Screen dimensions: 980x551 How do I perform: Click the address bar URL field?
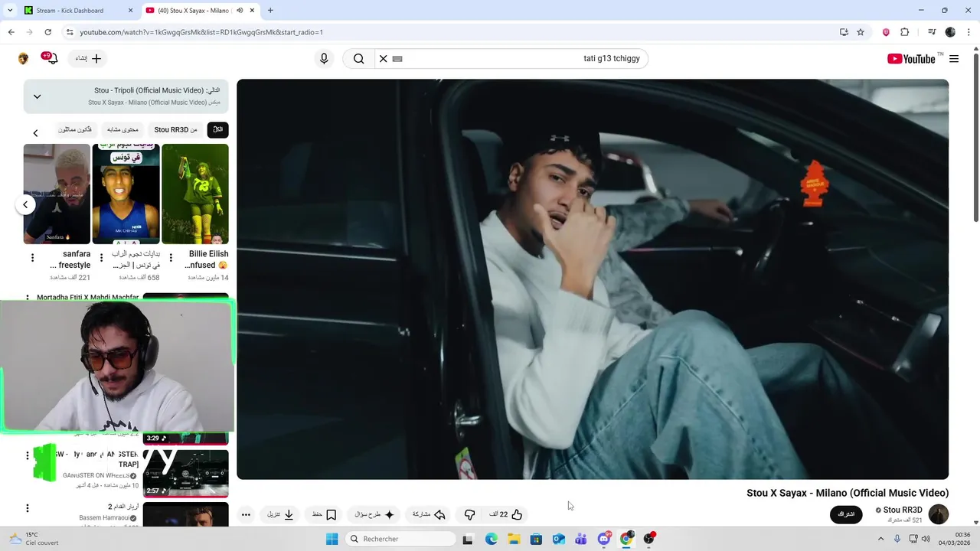tap(452, 32)
